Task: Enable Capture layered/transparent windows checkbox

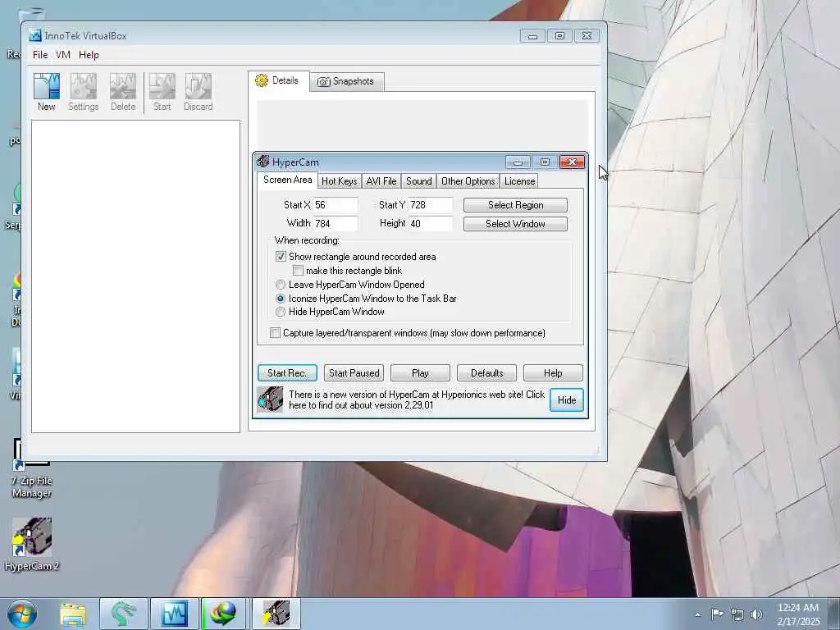Action: (x=275, y=333)
